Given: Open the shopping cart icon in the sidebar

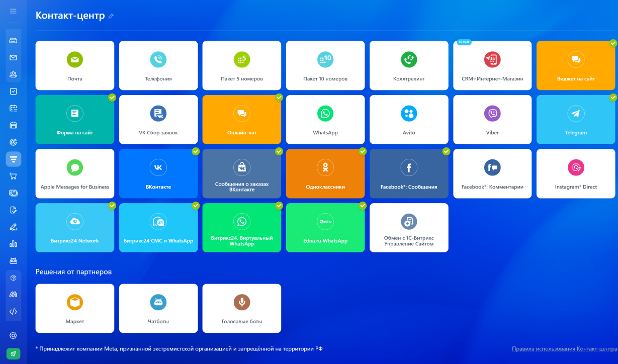Looking at the screenshot, I should click(13, 176).
